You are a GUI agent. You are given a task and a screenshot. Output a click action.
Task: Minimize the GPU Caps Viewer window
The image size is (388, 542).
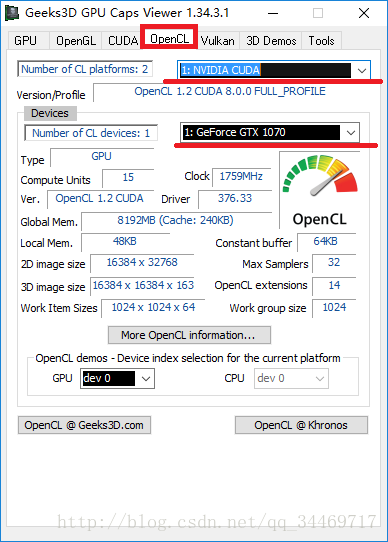(273, 13)
